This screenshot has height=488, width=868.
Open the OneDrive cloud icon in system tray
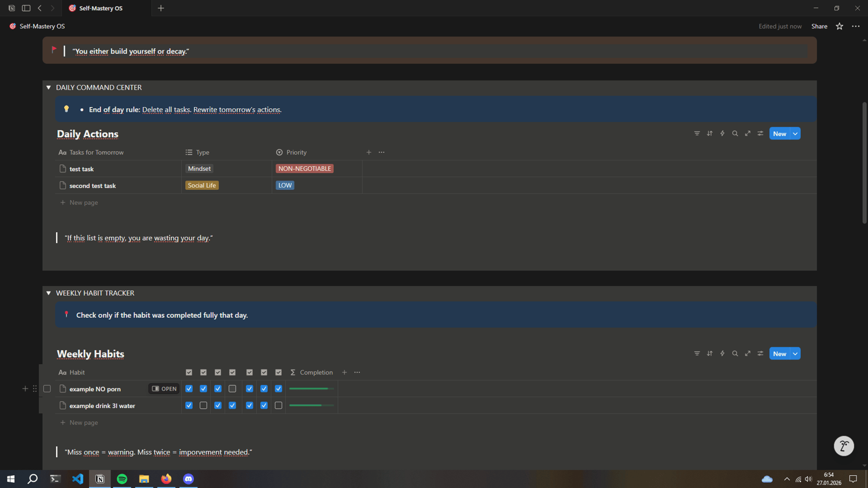click(767, 479)
